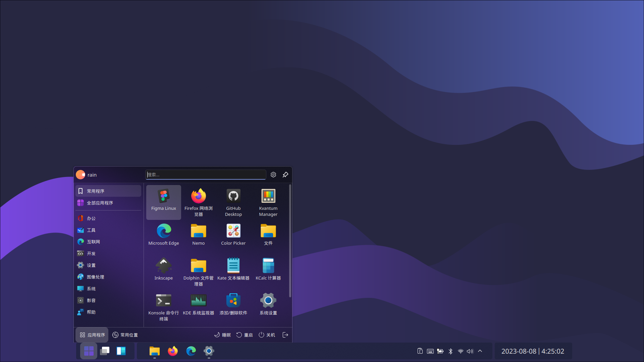Click the 关机 shutdown button

267,335
